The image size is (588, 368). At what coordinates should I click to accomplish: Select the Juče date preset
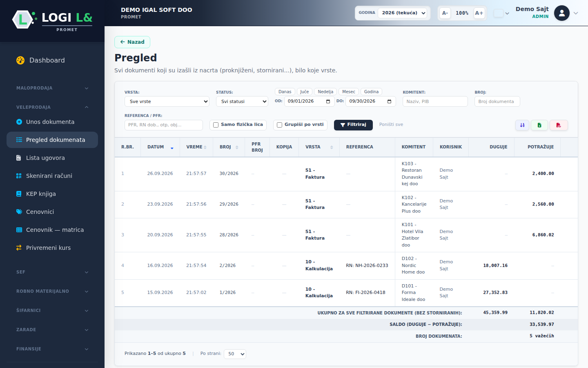[305, 92]
